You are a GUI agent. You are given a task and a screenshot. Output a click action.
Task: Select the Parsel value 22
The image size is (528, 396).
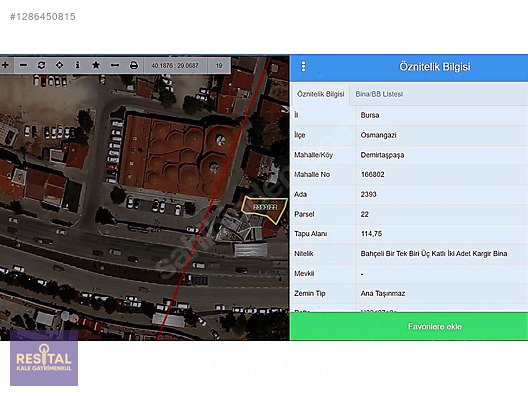[x=365, y=214]
